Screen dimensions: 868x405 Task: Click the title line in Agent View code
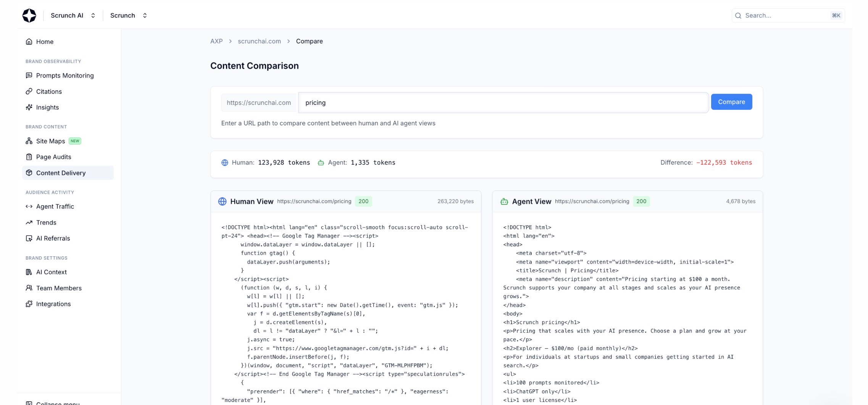tap(567, 270)
